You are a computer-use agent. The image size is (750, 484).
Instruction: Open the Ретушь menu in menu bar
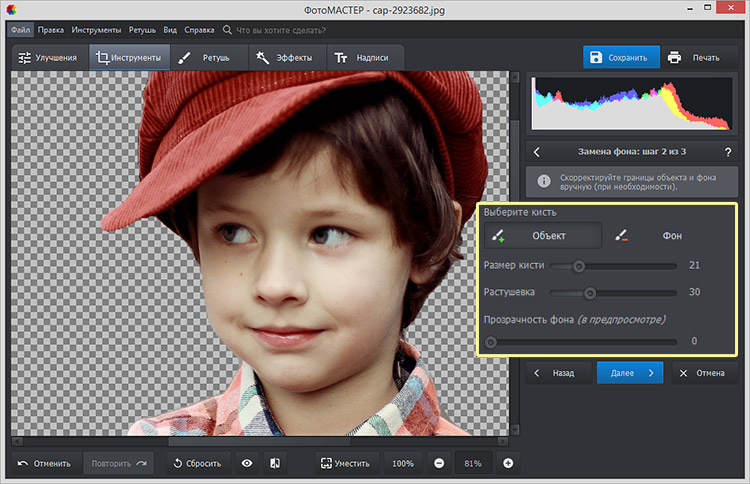(x=142, y=30)
